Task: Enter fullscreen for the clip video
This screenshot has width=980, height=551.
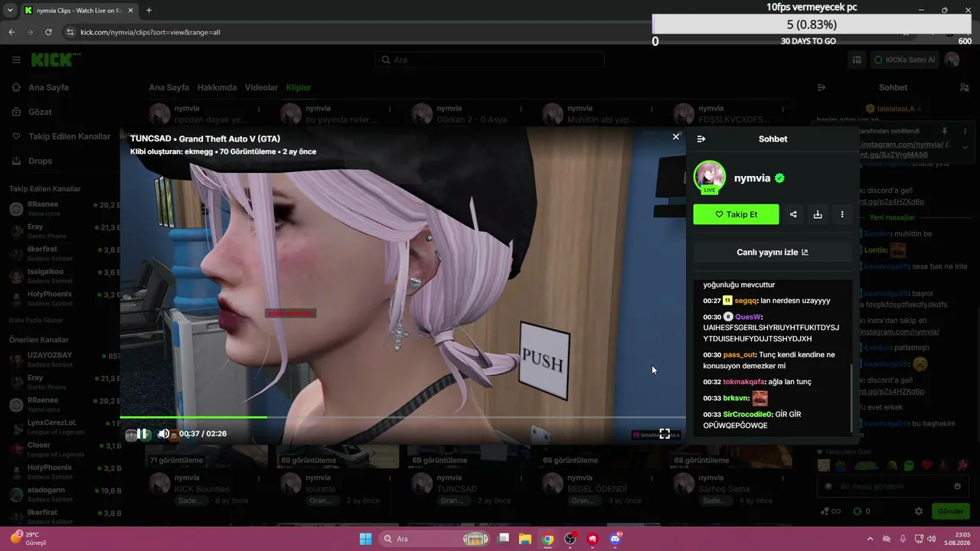Action: (665, 434)
